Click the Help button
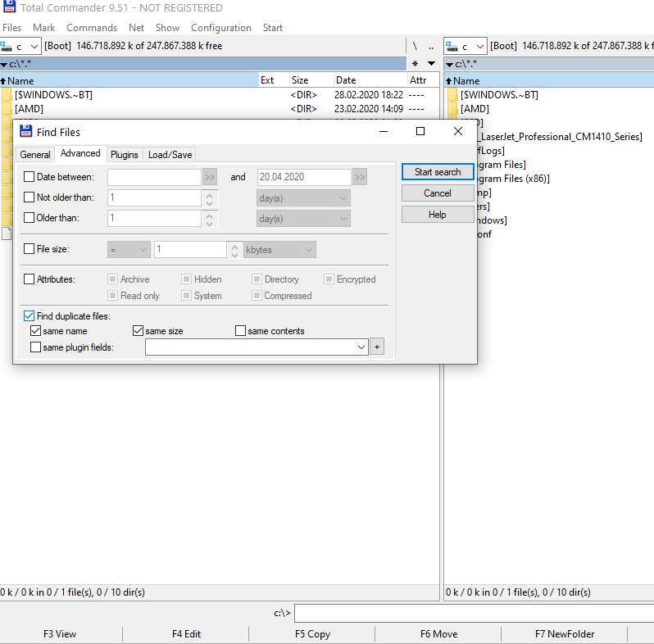This screenshot has height=644, width=654. pyautogui.click(x=438, y=215)
